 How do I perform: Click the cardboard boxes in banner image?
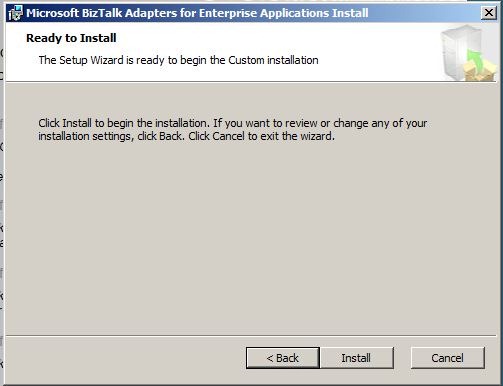click(480, 71)
